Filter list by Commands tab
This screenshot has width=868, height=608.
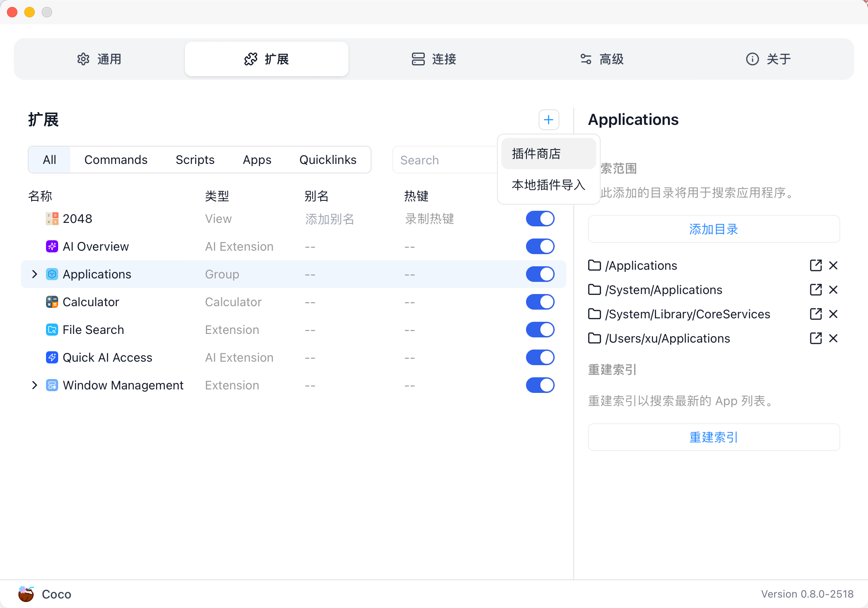(x=116, y=160)
